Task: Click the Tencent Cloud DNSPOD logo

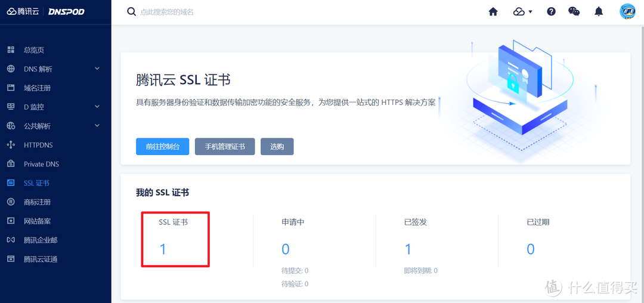Action: (x=45, y=11)
